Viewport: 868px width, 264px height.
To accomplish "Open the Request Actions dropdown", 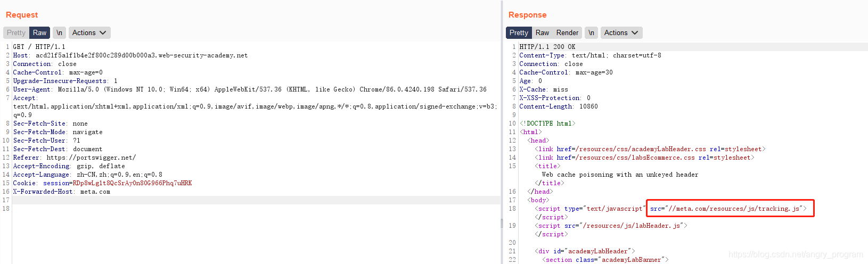I will [x=89, y=32].
